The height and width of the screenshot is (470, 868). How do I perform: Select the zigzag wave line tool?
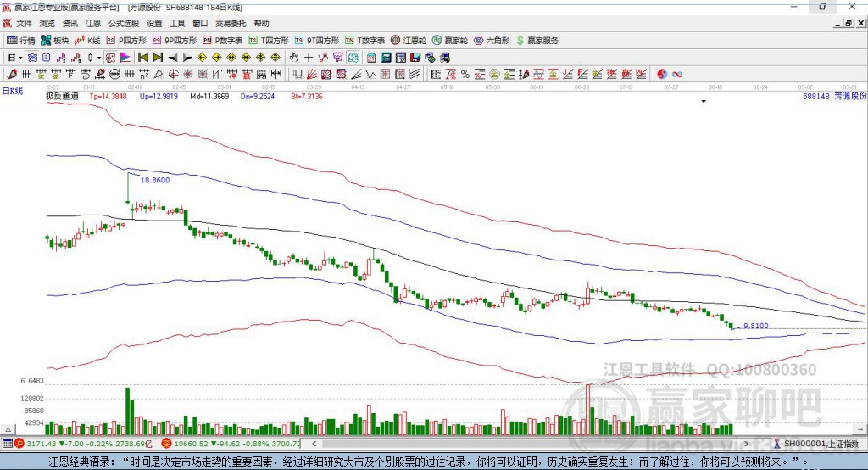(370, 75)
